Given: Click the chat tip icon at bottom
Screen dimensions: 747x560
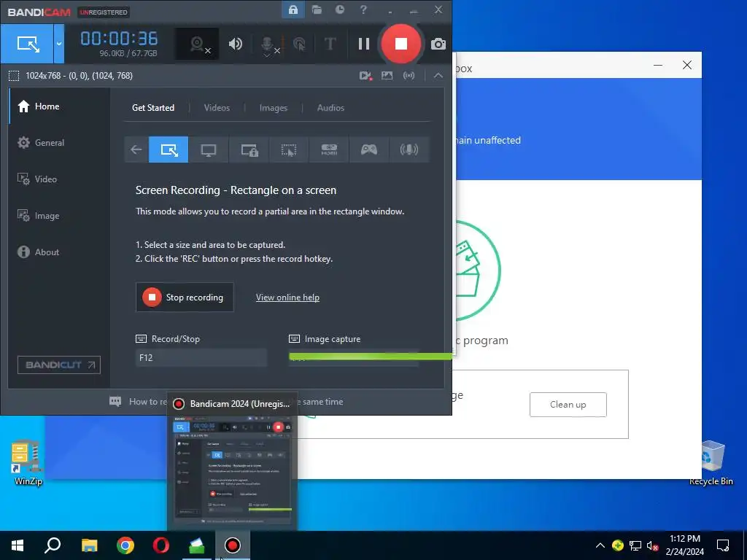Looking at the screenshot, I should click(115, 402).
